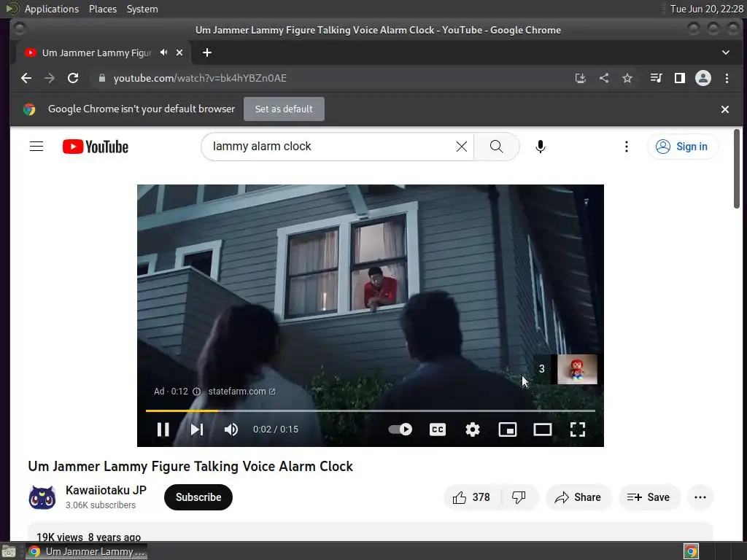Click the clock showing Tue Jun 20, 22:28
The image size is (747, 560).
click(x=706, y=9)
